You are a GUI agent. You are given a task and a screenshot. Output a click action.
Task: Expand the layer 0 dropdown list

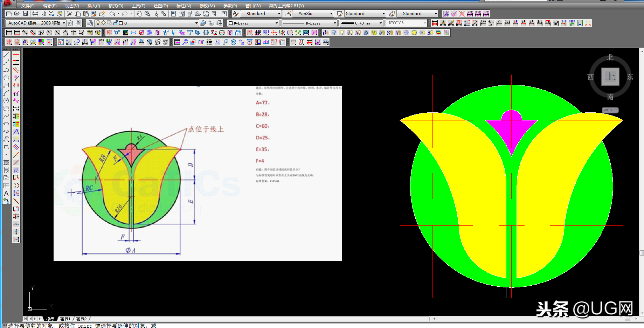[196, 23]
